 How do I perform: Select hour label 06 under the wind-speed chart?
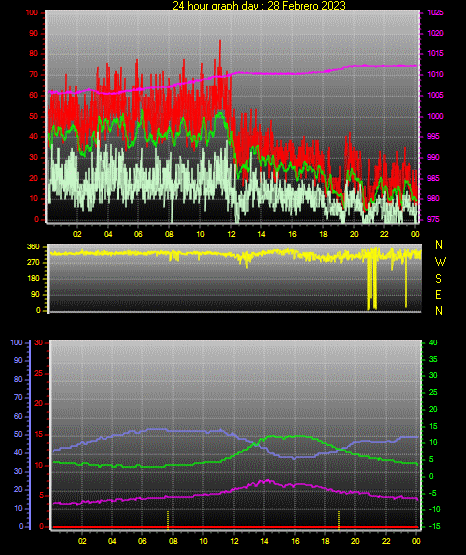[x=138, y=234]
